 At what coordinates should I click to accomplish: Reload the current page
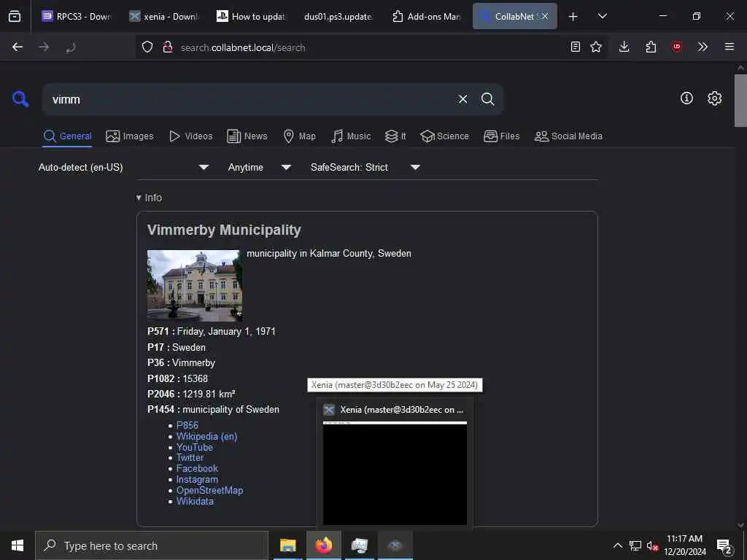pyautogui.click(x=71, y=47)
